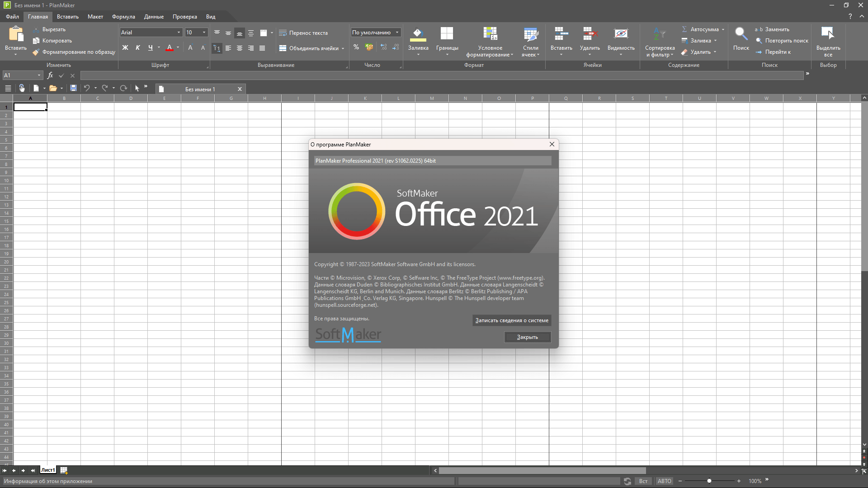Set top vertical alignment

point(217,33)
